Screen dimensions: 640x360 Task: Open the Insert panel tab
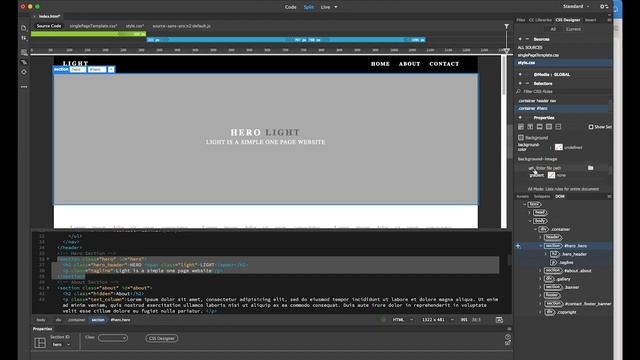click(x=591, y=20)
